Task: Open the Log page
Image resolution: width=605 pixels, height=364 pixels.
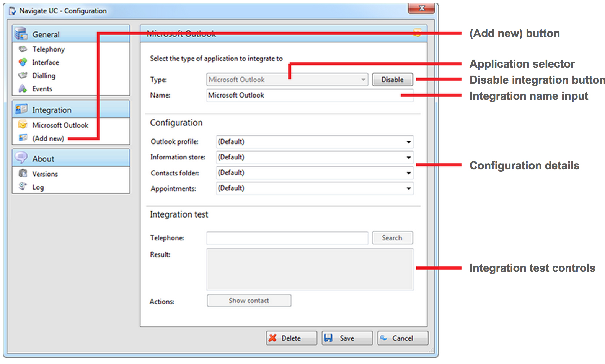Action: click(x=38, y=187)
